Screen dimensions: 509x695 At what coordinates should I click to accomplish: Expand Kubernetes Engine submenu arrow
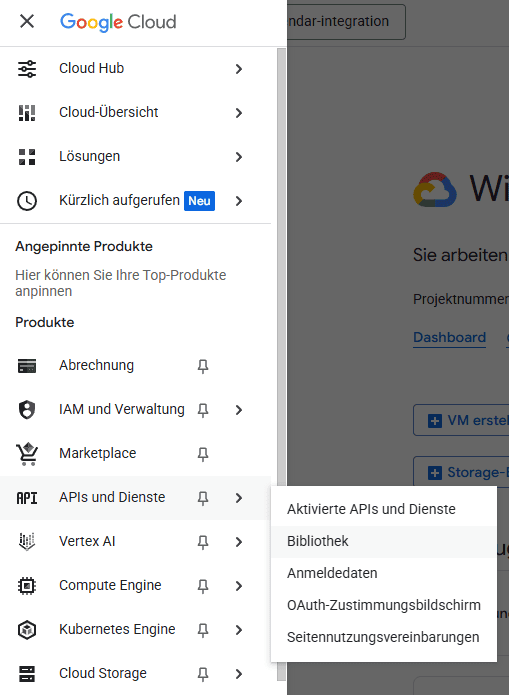pyautogui.click(x=239, y=630)
